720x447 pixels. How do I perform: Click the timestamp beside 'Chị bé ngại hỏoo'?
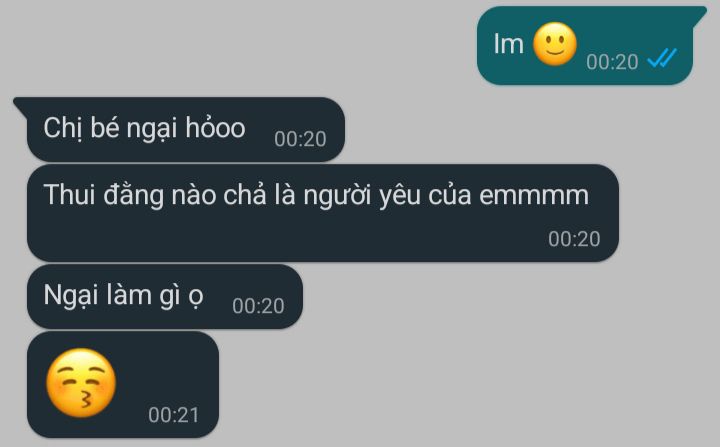tap(300, 139)
